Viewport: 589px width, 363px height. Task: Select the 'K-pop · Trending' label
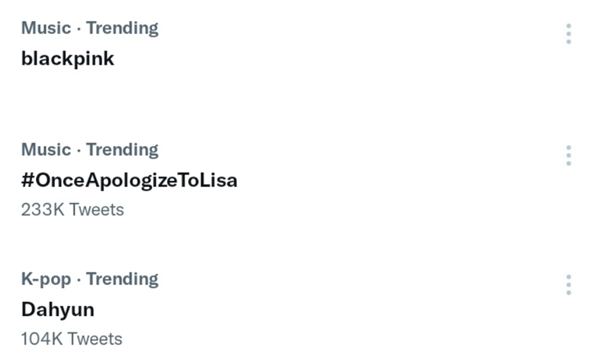pos(90,279)
